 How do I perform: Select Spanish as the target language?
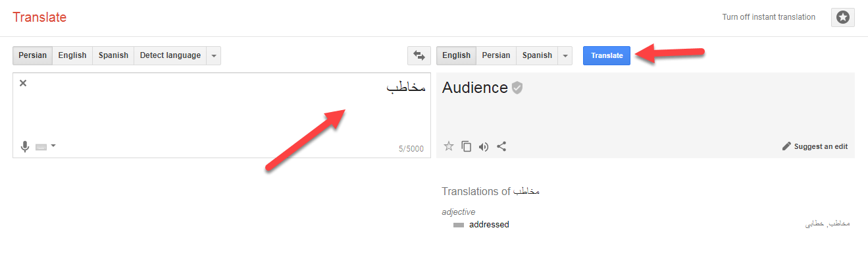537,55
